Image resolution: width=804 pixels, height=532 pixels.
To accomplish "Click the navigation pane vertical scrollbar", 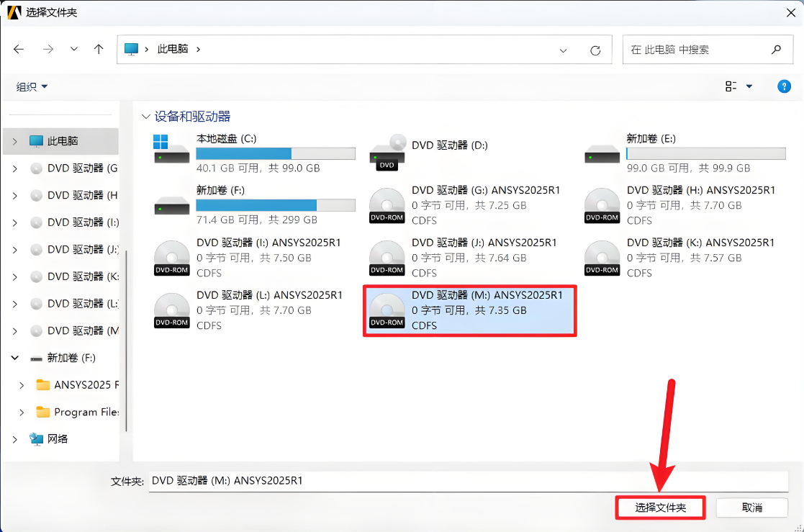I will tap(126, 341).
